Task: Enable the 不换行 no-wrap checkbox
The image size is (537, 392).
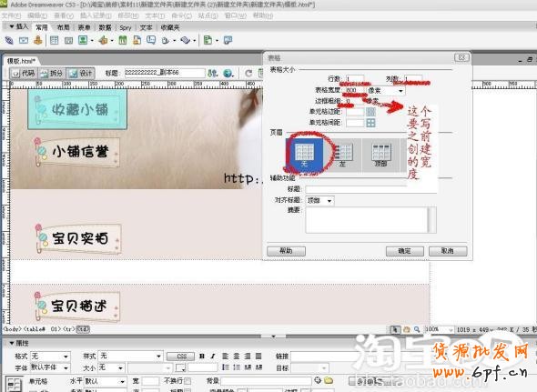Action: pyautogui.click(x=187, y=381)
